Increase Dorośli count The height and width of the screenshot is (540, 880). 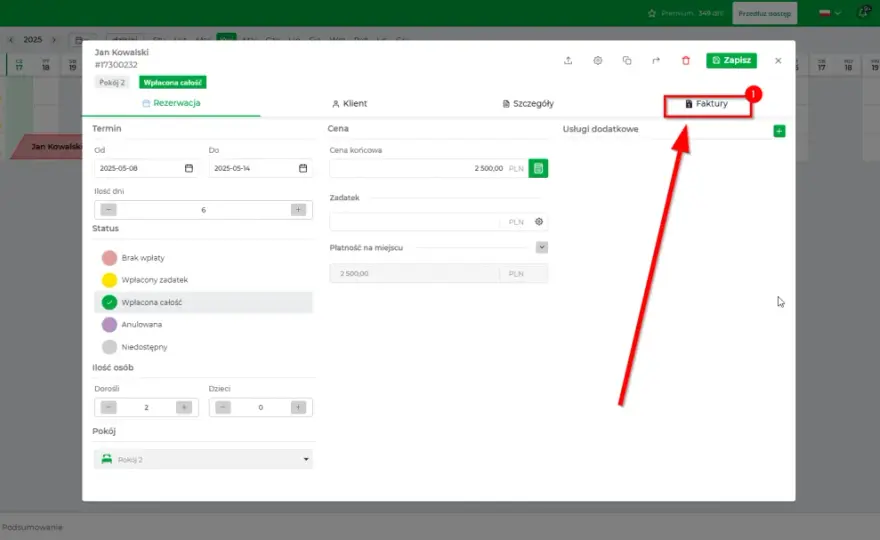tap(184, 408)
